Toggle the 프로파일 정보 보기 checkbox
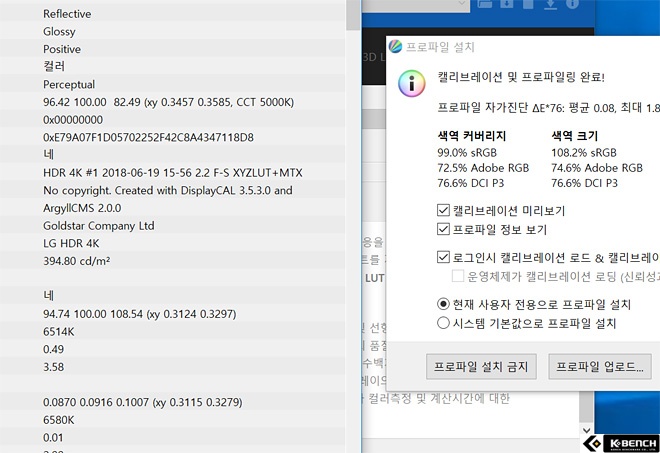The image size is (660, 453). click(443, 229)
